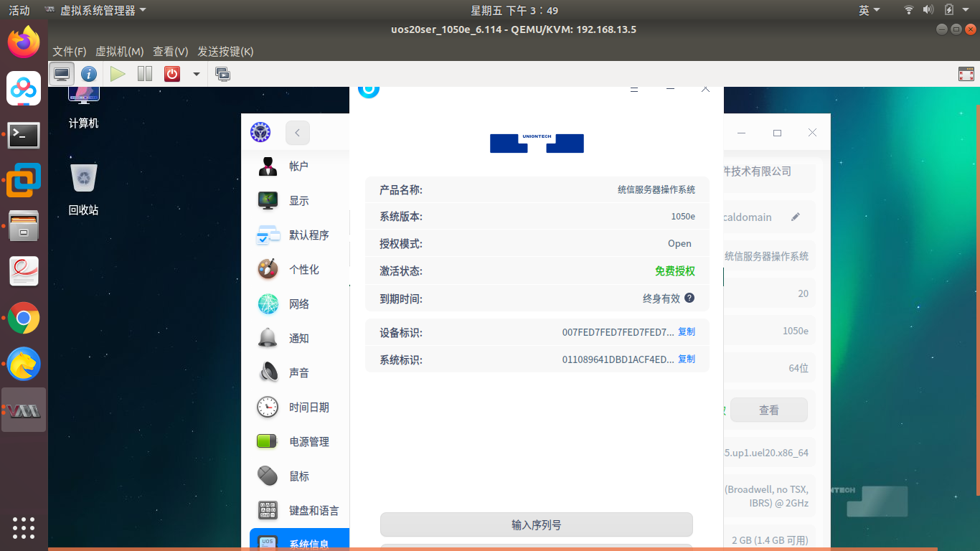
Task: Click the Open license mode value
Action: [x=680, y=244]
